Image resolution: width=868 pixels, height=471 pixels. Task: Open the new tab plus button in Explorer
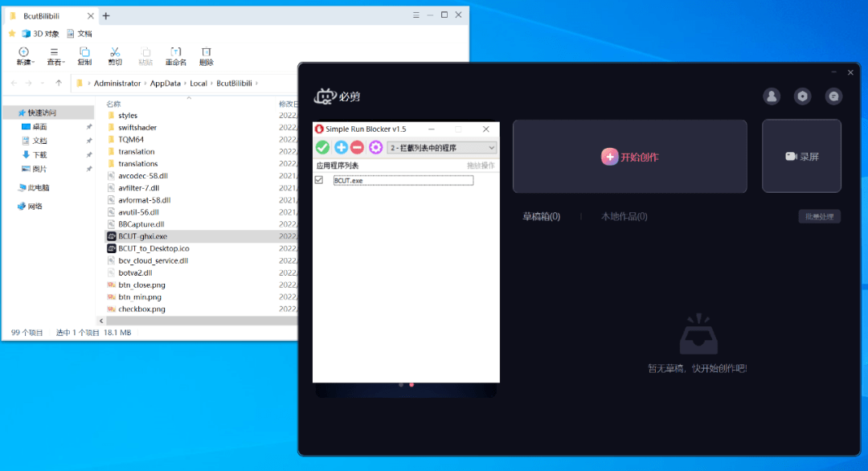[x=106, y=16]
